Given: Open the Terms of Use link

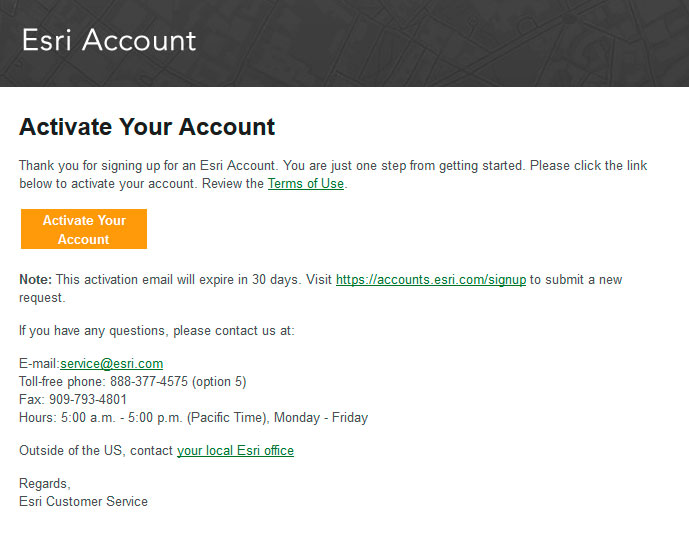Looking at the screenshot, I should coord(306,183).
